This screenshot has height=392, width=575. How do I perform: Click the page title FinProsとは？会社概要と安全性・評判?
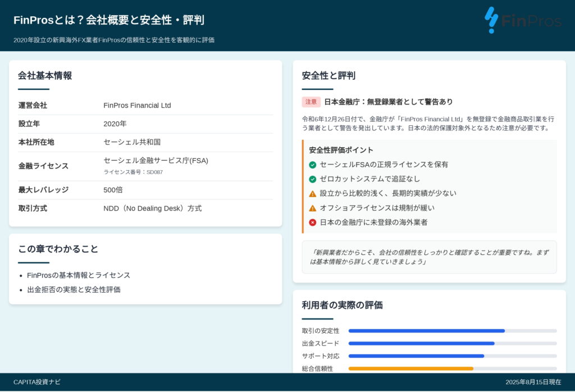tap(109, 20)
